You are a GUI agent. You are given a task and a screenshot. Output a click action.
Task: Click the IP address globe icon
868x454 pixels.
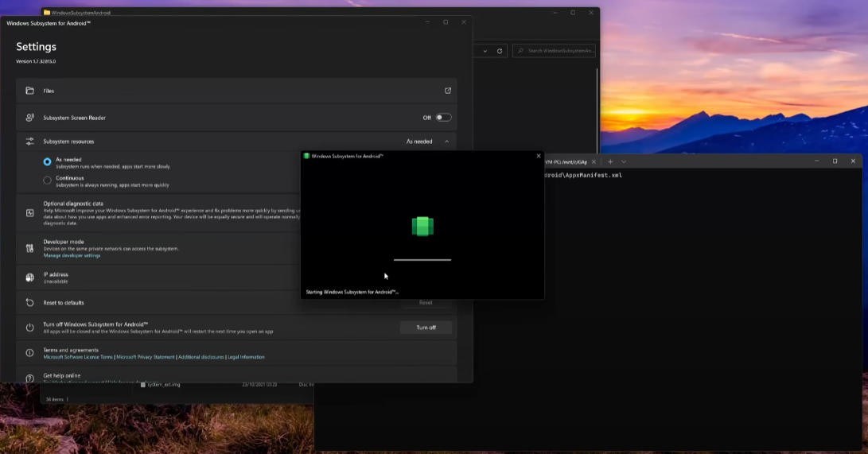click(30, 277)
